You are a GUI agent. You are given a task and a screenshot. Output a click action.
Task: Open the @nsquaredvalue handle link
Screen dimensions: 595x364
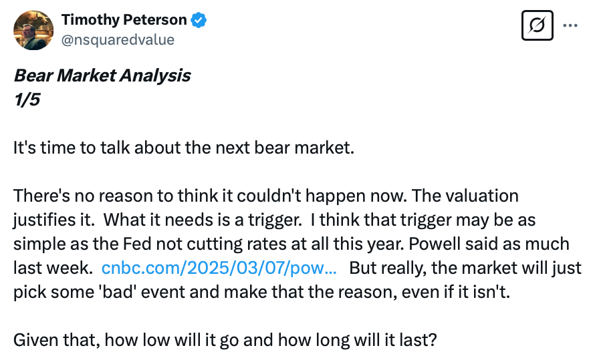(x=118, y=40)
